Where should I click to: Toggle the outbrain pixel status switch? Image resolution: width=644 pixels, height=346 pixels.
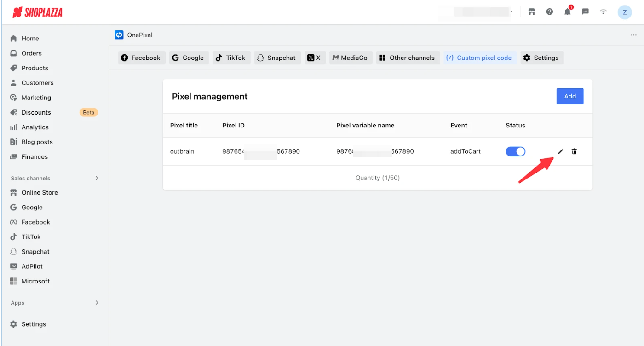point(515,151)
